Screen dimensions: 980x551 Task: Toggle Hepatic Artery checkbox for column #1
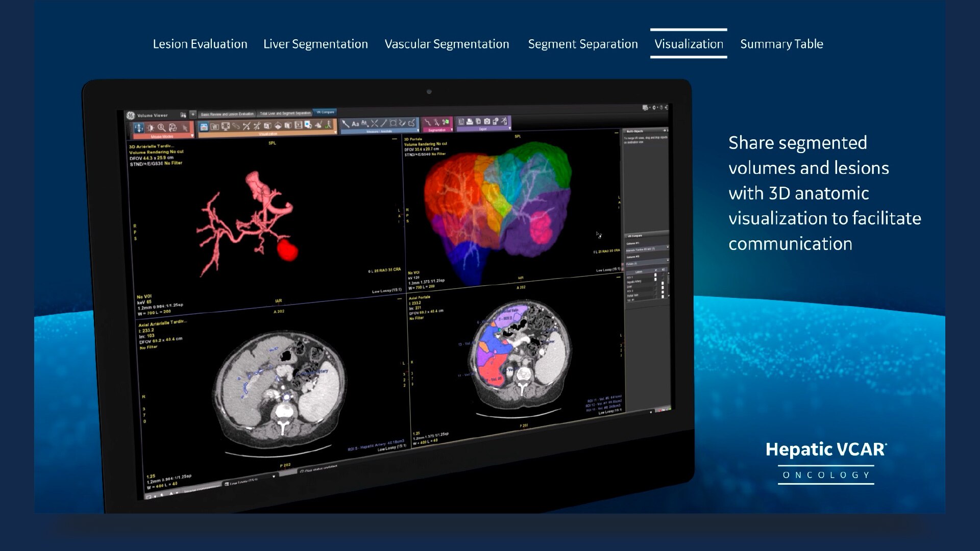[x=655, y=280]
